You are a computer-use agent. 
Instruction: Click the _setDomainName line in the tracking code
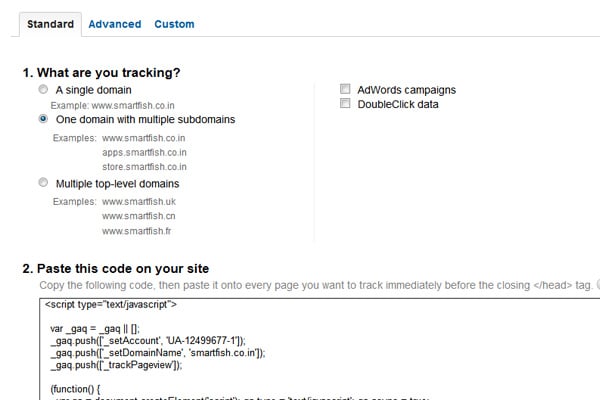click(x=158, y=353)
